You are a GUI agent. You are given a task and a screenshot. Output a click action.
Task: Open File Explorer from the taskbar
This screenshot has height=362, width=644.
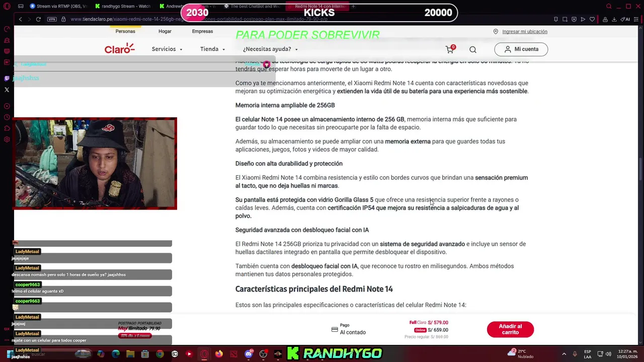coord(130,354)
